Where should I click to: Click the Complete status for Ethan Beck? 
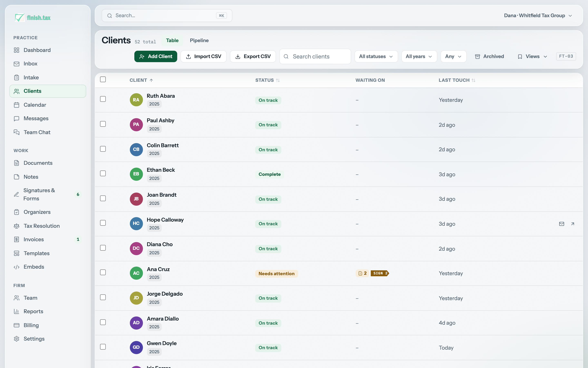click(269, 174)
